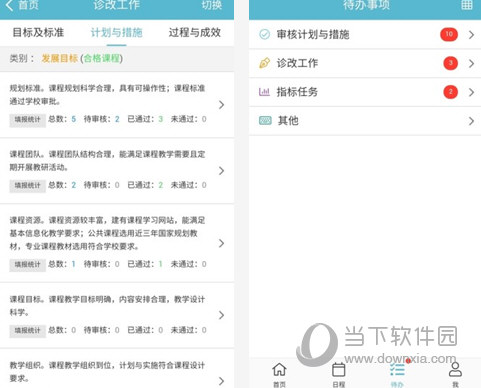Click 填报统计 tag under 课程团队
Viewport: 481px width, 388px height.
(x=27, y=186)
